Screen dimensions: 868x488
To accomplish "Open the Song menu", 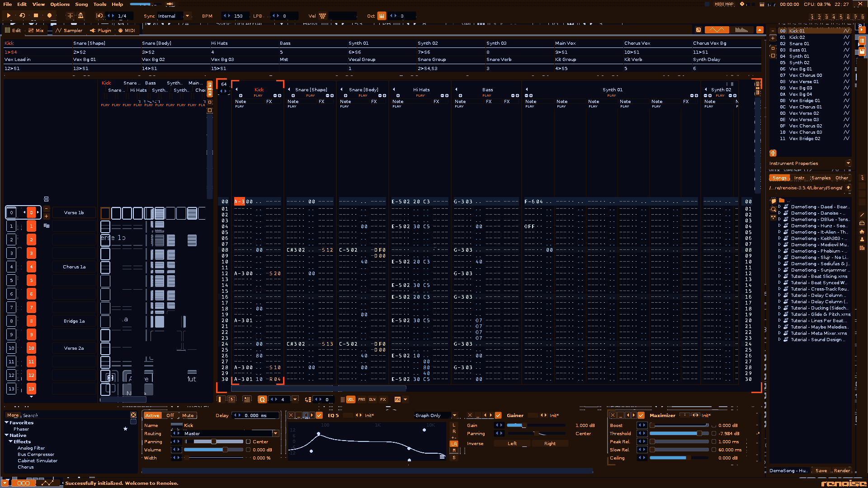I will [x=81, y=4].
